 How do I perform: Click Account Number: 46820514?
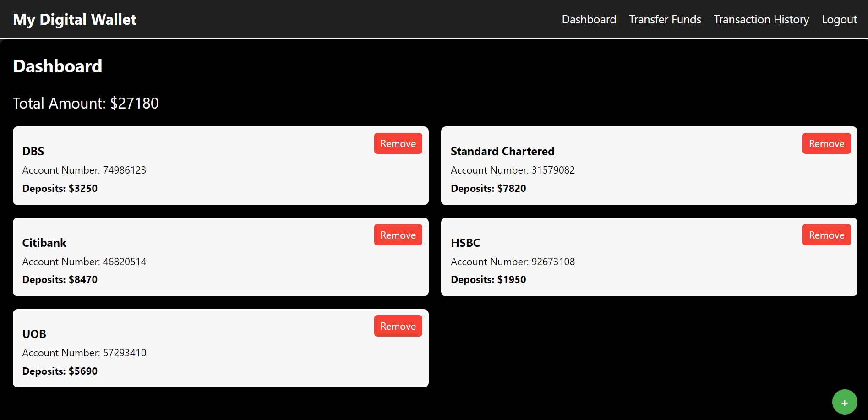click(x=84, y=262)
